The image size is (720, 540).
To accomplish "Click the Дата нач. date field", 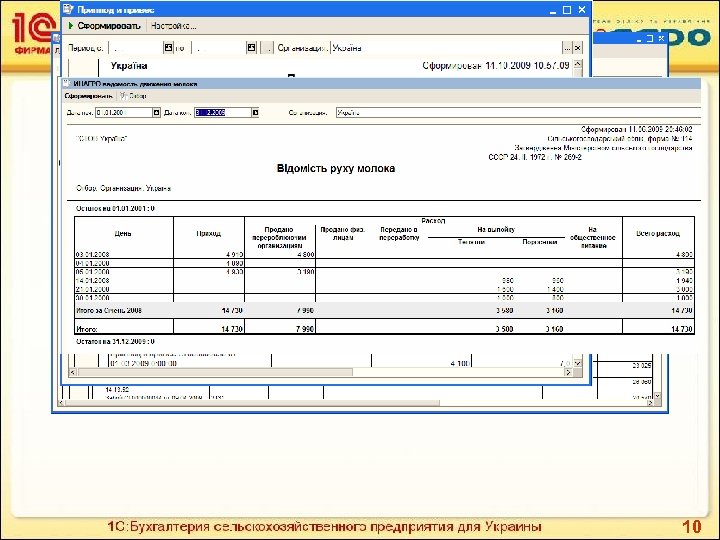I will 124,112.
